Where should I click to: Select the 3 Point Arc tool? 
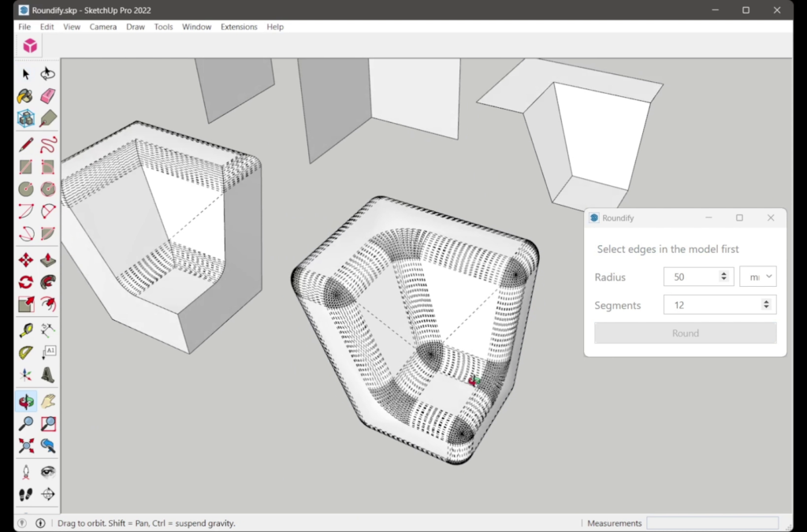point(26,233)
